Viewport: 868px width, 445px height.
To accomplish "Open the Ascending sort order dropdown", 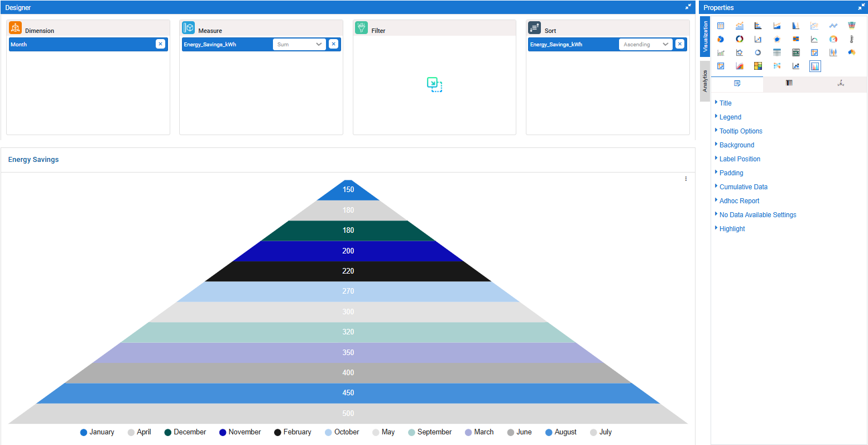I will point(645,45).
